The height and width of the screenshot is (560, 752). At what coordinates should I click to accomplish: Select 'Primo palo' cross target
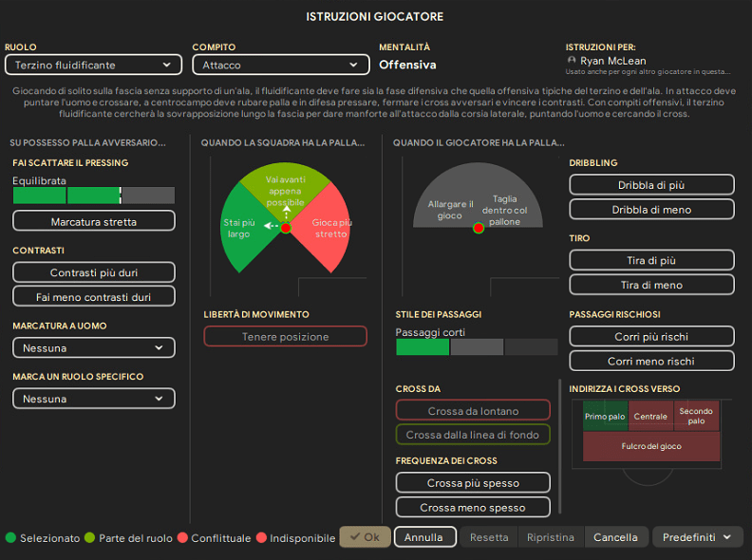[605, 416]
